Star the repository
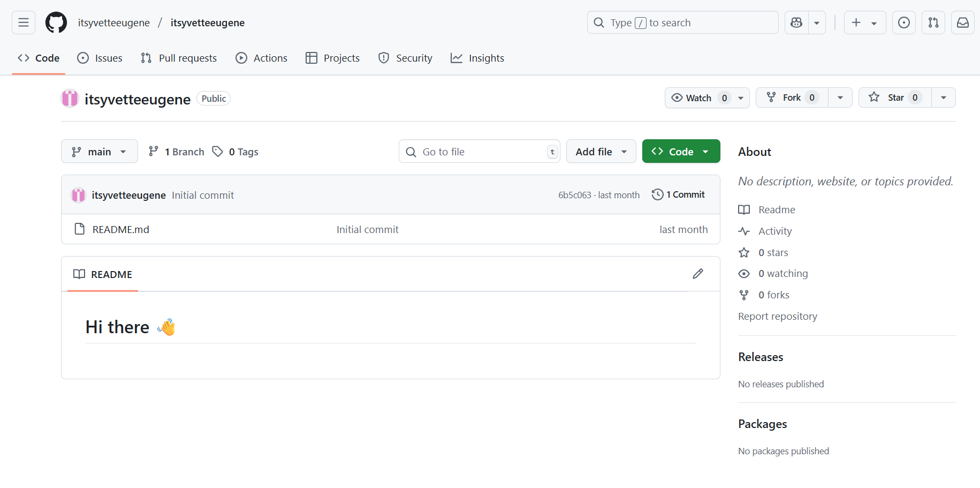The image size is (980, 488). pos(894,97)
